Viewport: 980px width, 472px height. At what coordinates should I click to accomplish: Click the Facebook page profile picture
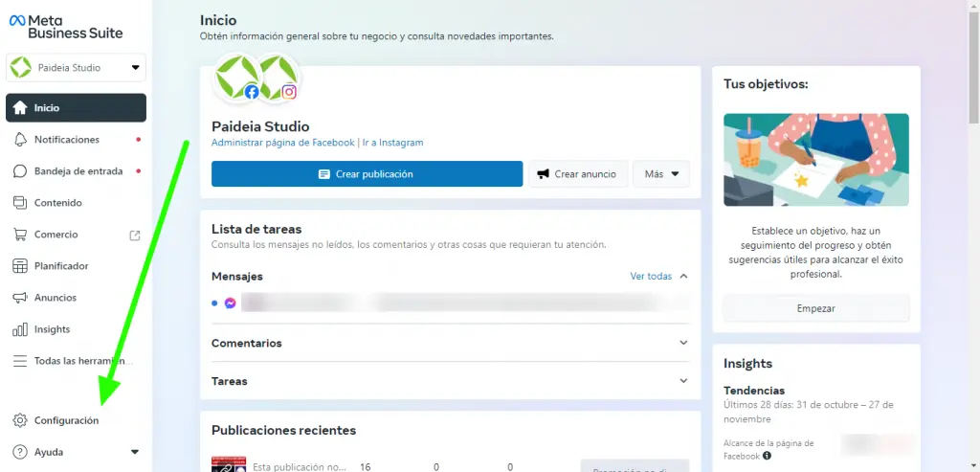pyautogui.click(x=235, y=77)
